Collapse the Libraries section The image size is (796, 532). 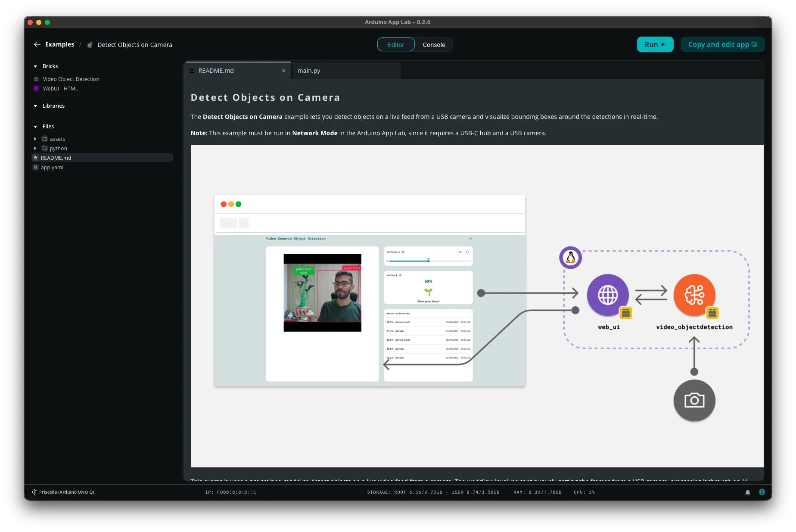pos(35,106)
